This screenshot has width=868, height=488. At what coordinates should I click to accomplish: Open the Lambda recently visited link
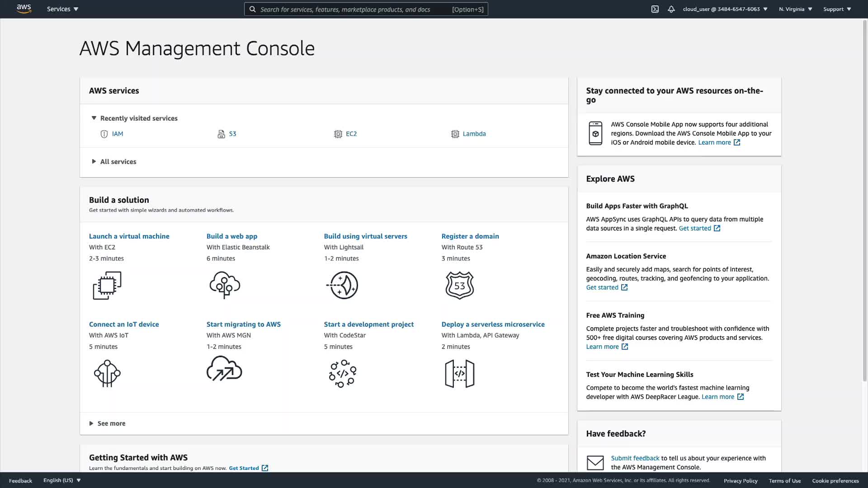(x=474, y=134)
